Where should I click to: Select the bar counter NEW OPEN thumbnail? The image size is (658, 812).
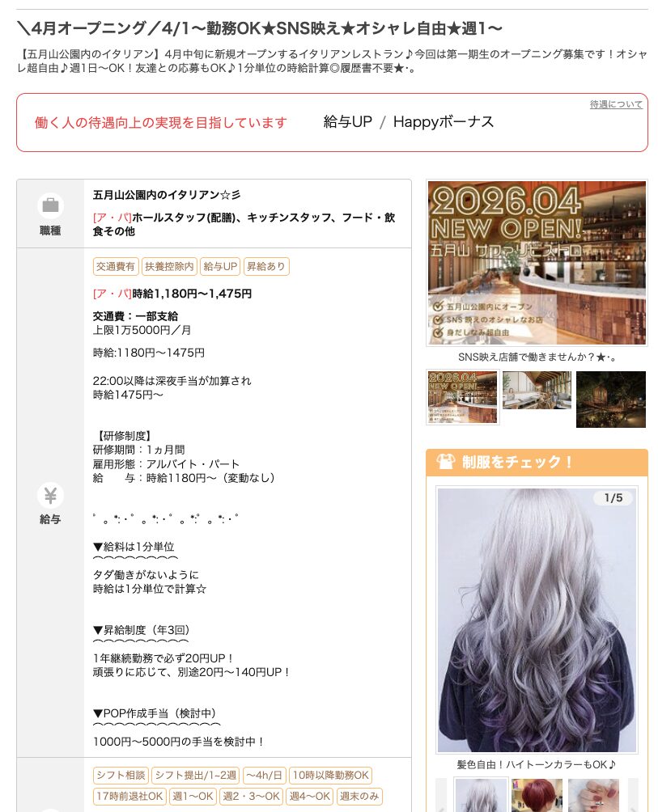click(463, 398)
